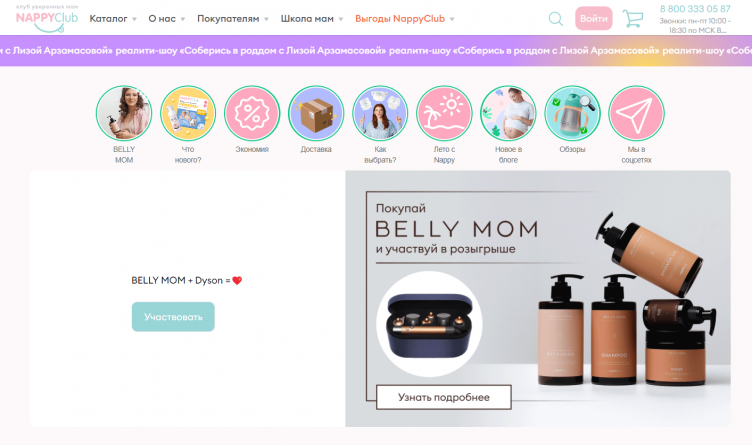Expand the О нас dropdown

tap(167, 19)
